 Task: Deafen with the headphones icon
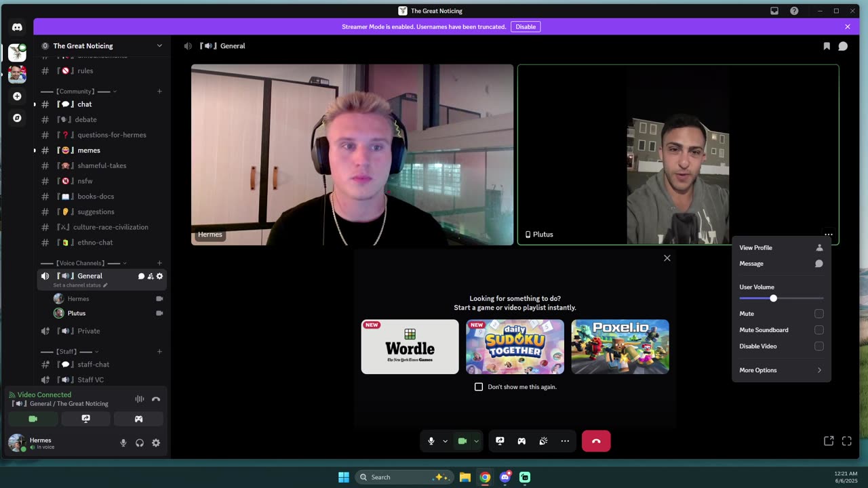pyautogui.click(x=140, y=443)
